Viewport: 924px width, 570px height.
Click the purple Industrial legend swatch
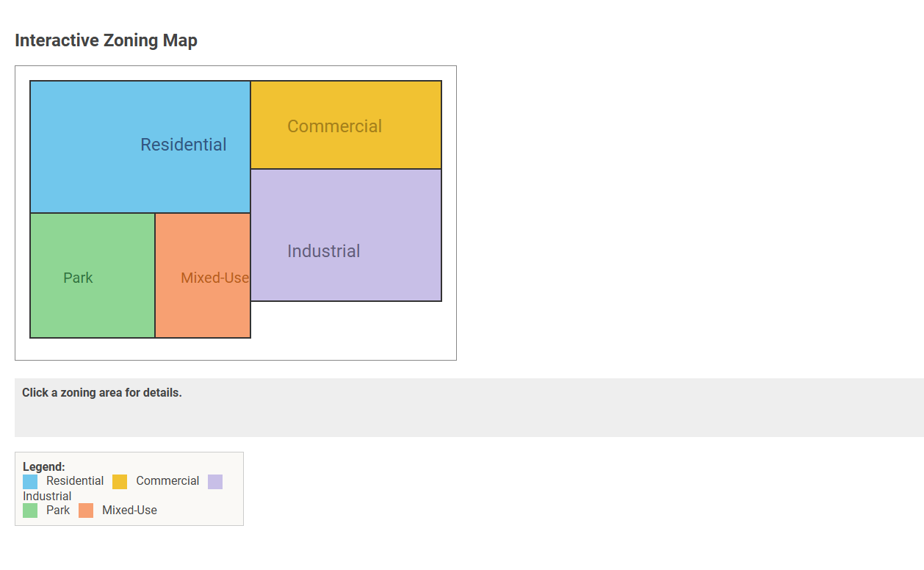click(x=215, y=481)
